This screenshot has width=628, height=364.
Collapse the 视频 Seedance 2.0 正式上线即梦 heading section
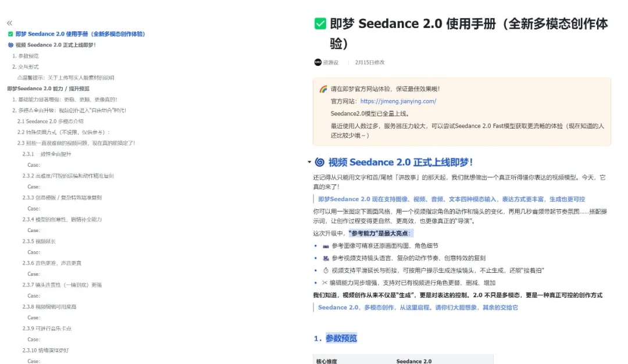pyautogui.click(x=309, y=162)
